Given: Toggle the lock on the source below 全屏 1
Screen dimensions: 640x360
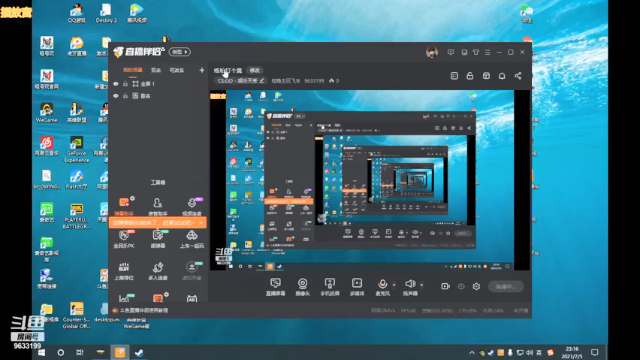Looking at the screenshot, I should point(125,96).
